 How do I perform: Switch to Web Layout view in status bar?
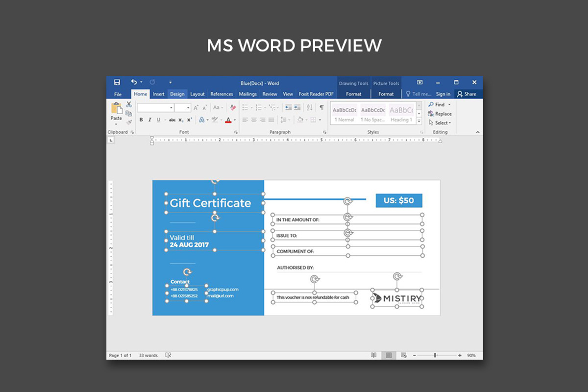coord(404,355)
